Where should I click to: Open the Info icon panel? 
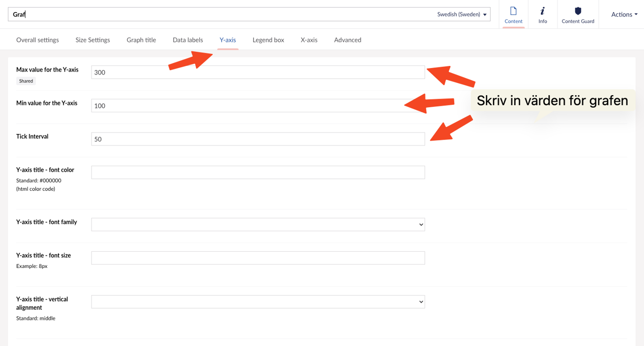[542, 15]
